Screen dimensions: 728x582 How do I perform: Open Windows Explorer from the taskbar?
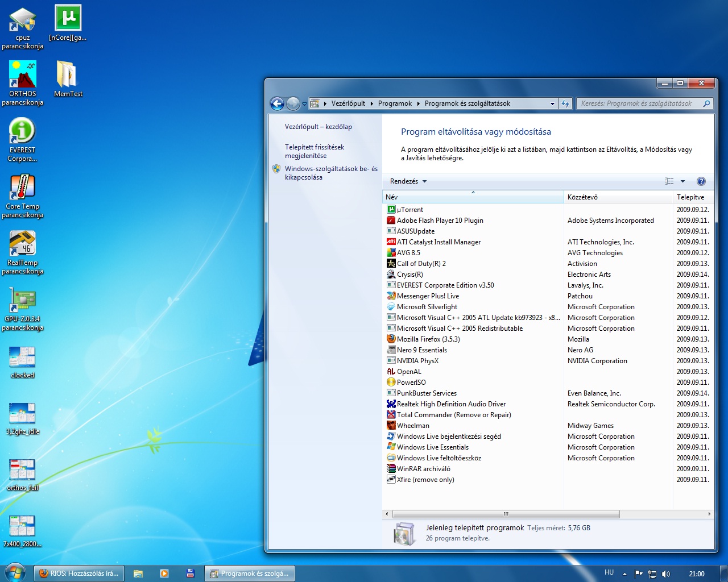(138, 573)
